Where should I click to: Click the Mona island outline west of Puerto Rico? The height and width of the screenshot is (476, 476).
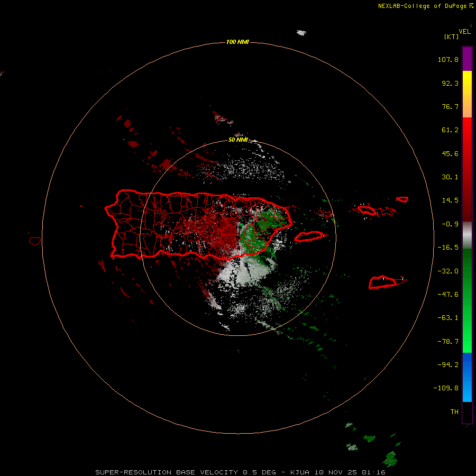pos(35,241)
